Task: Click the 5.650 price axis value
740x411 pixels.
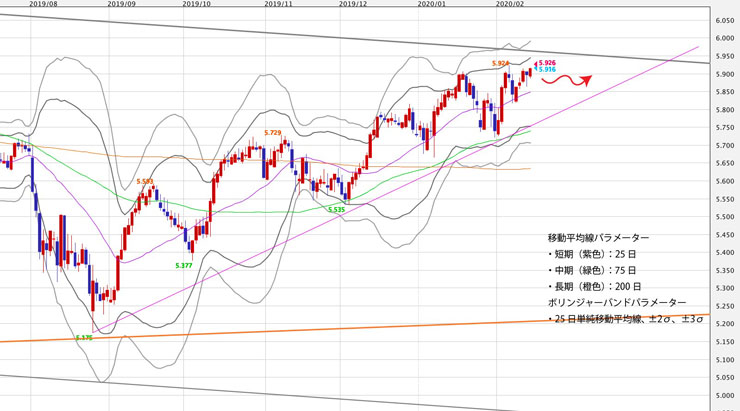Action: pos(724,163)
